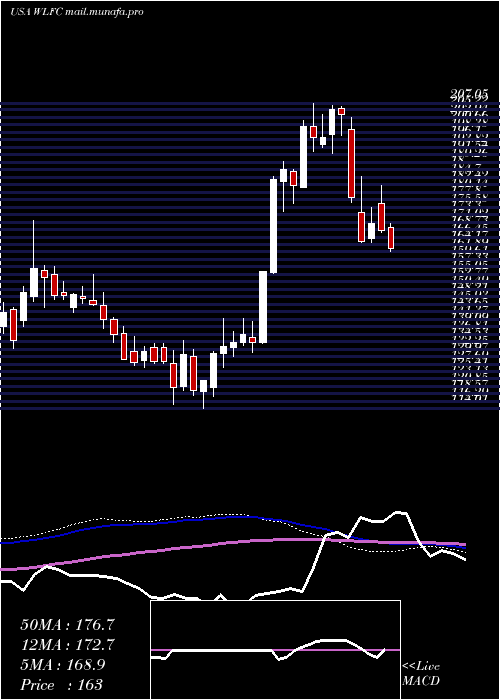The height and width of the screenshot is (700, 500).
Task: Click the Price : 163 text
Action: pos(62,685)
